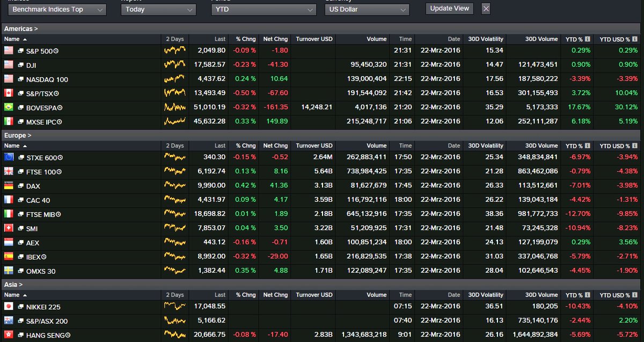Toggle Name sort arrow in Americas table

tap(25, 40)
